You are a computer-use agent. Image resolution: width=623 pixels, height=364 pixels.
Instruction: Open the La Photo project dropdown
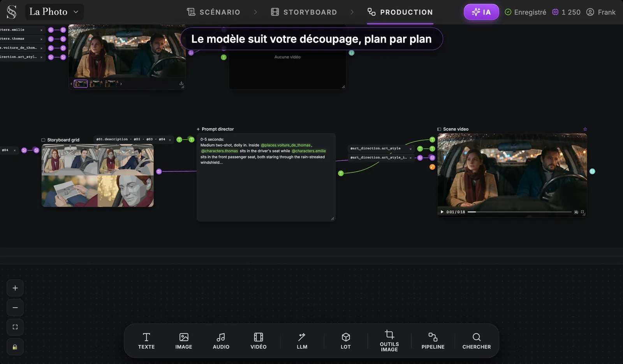(x=54, y=12)
